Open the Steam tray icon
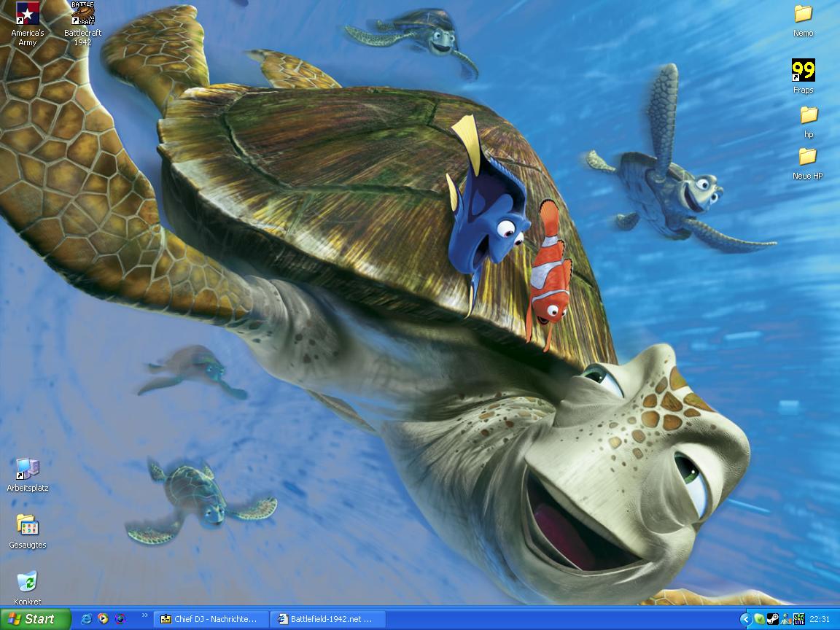The image size is (840, 630). click(772, 619)
